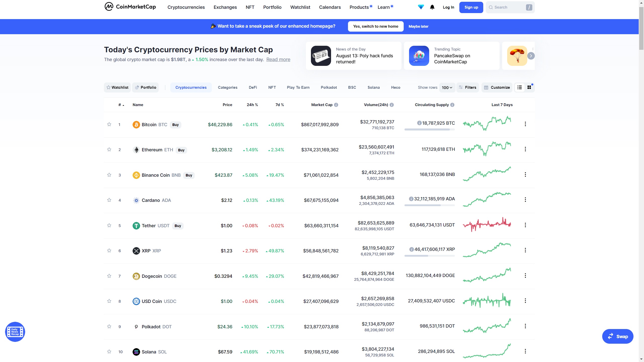This screenshot has width=644, height=362.
Task: Open Bitcoin's Last 7 Days chart
Action: (x=487, y=123)
